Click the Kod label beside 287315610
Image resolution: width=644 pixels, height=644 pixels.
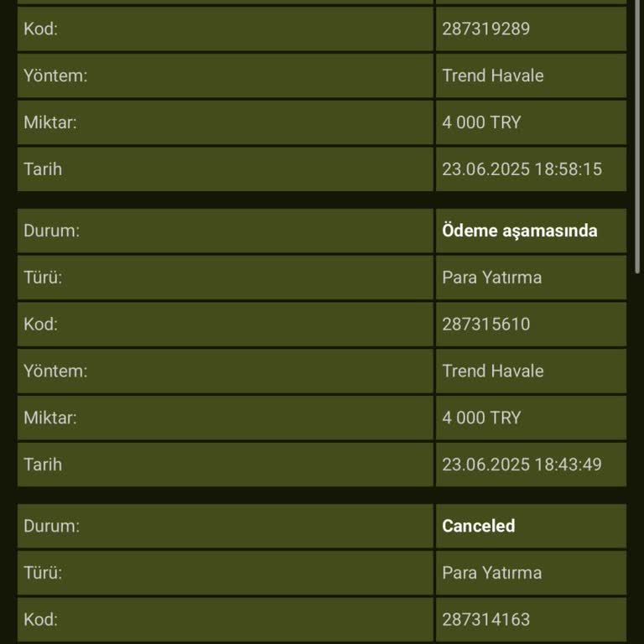[x=40, y=325]
